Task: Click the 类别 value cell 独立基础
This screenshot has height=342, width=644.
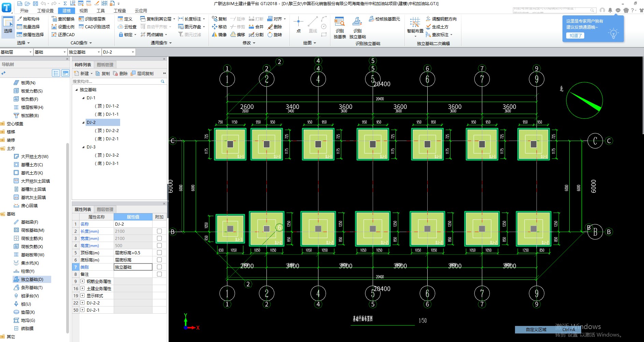Action: (133, 267)
